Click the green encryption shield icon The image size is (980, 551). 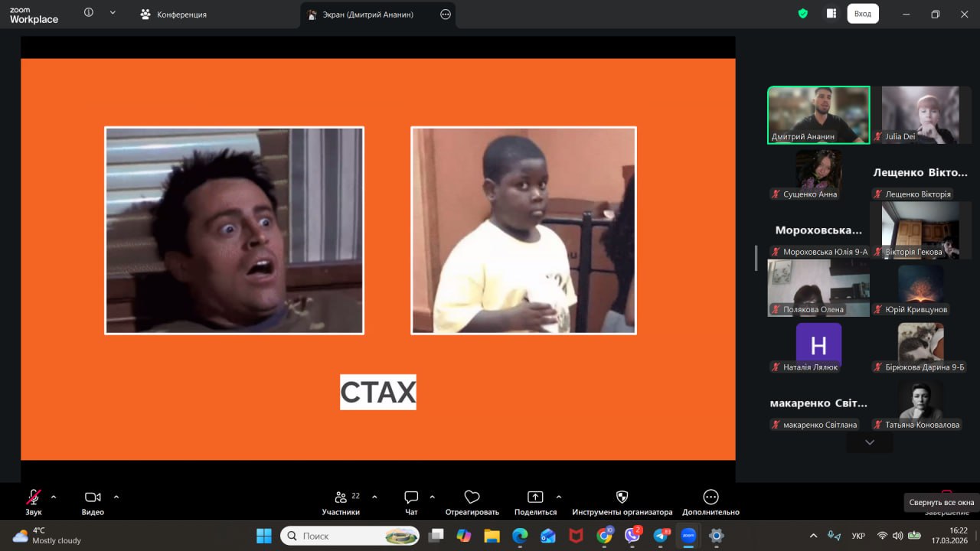(x=802, y=14)
